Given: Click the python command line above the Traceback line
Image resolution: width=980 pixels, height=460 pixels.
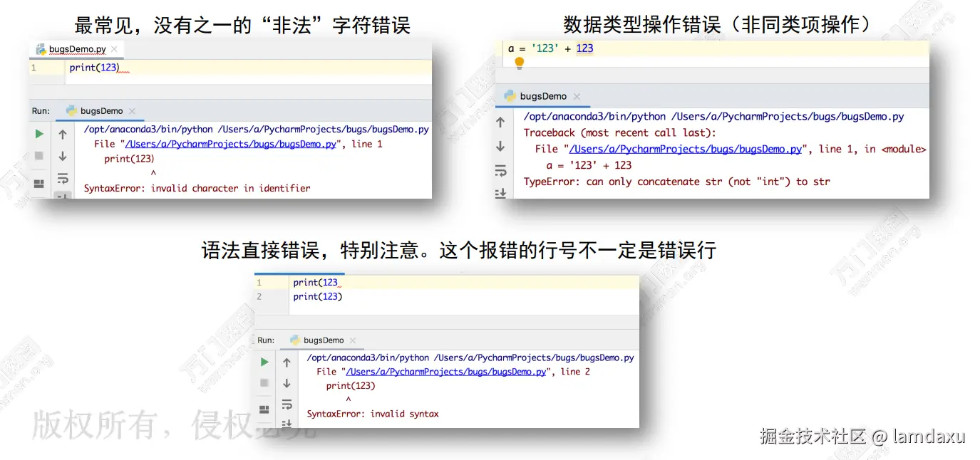Looking at the screenshot, I should point(713,116).
